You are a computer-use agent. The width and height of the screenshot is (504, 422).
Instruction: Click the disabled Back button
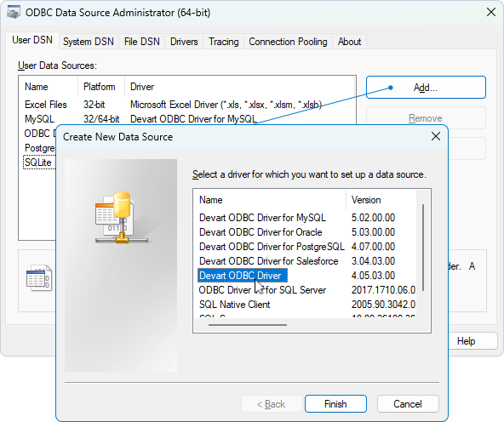pyautogui.click(x=272, y=403)
